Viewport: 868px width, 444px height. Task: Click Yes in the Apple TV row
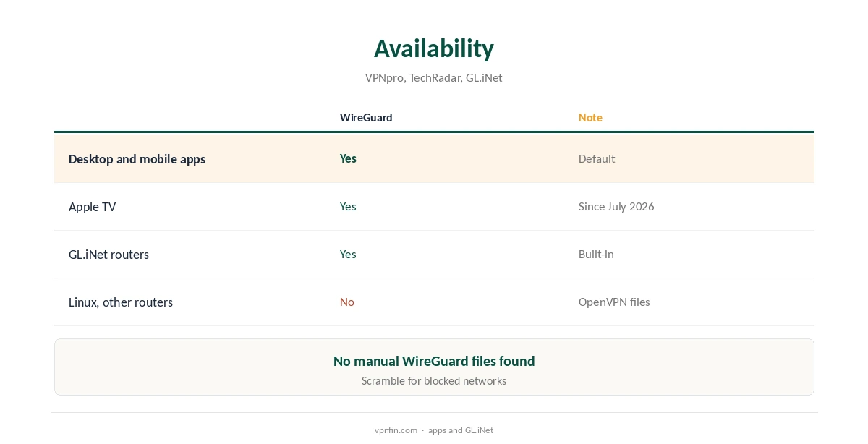348,206
